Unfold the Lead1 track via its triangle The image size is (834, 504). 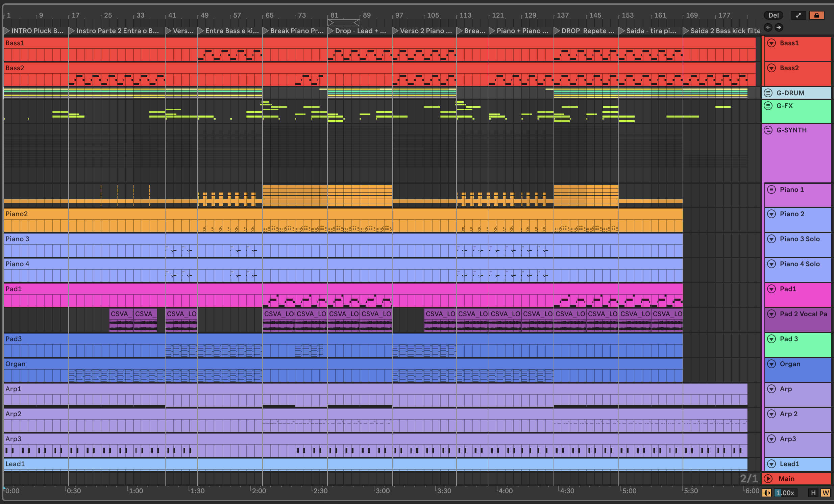(771, 464)
